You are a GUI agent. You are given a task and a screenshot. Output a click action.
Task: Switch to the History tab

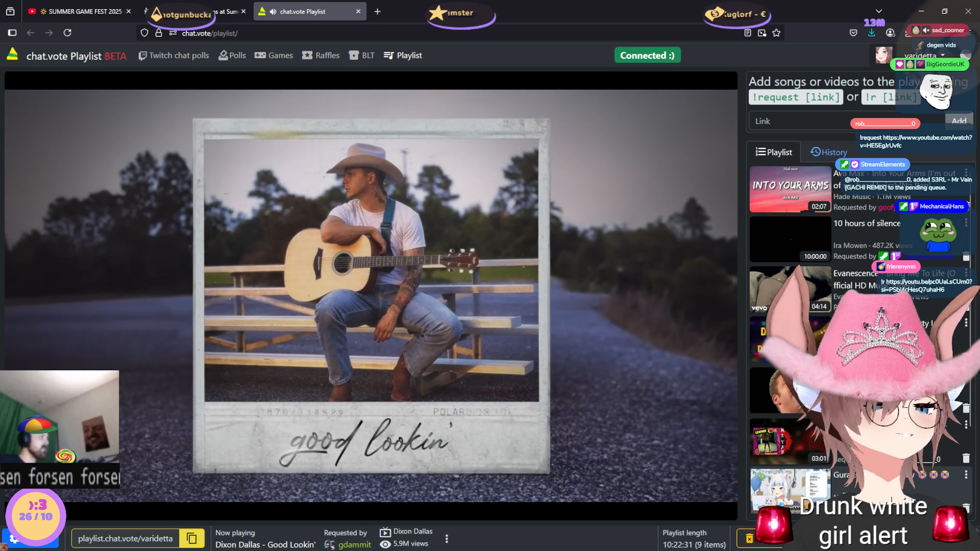828,152
